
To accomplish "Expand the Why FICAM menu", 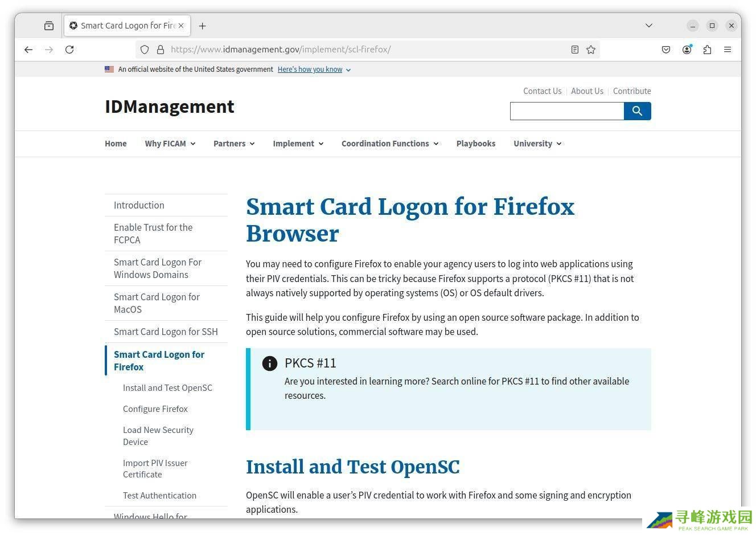I will click(x=170, y=144).
